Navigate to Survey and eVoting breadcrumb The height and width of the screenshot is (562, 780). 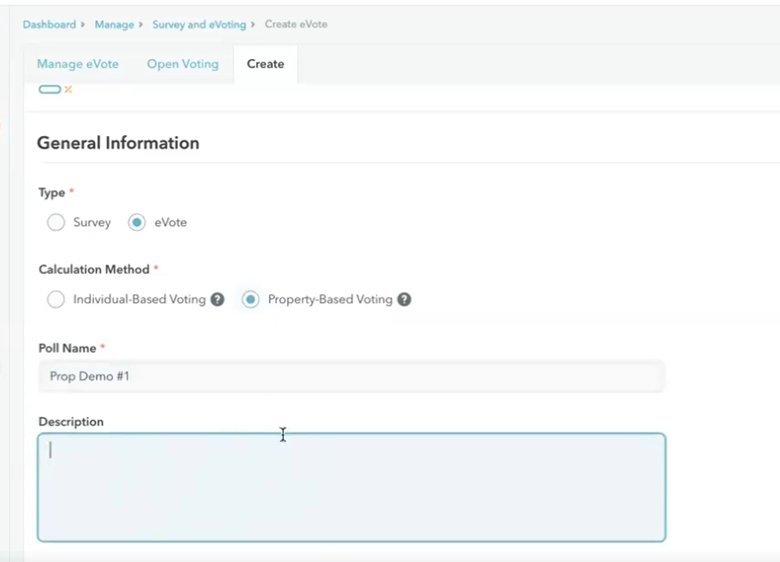click(x=197, y=24)
